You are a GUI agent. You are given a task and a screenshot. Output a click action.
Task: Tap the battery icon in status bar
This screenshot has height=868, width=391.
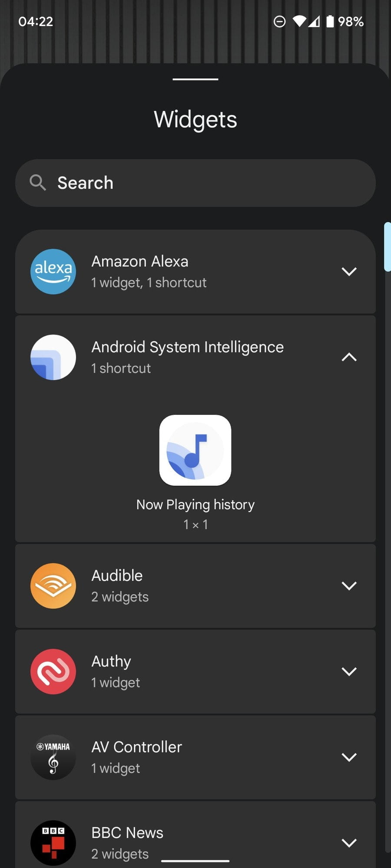[x=330, y=21]
